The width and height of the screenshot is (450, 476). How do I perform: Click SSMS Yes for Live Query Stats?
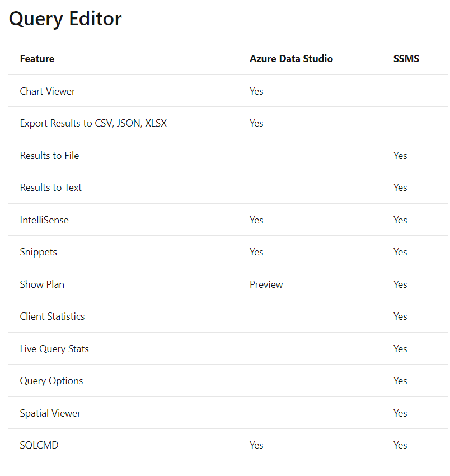pos(400,349)
